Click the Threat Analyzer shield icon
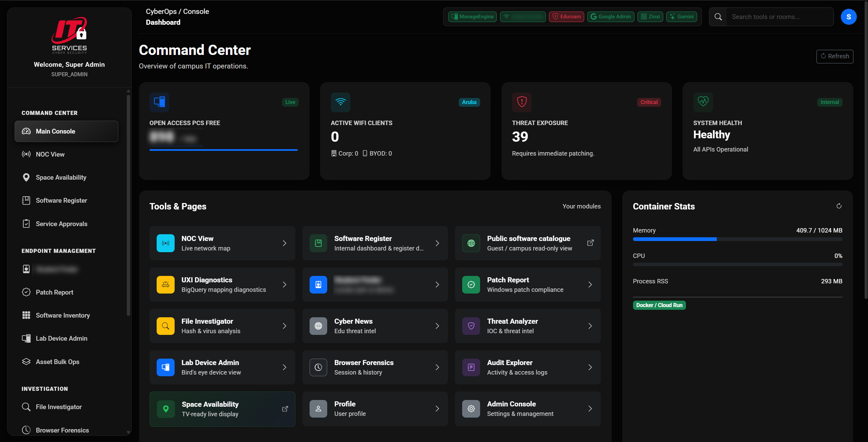 471,326
